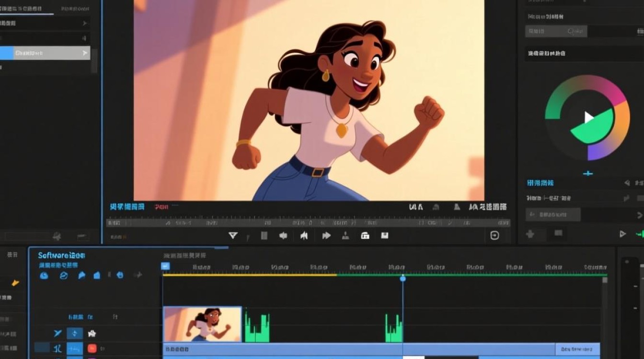
Task: Click the video clip thumbnail on the timeline
Action: (202, 324)
